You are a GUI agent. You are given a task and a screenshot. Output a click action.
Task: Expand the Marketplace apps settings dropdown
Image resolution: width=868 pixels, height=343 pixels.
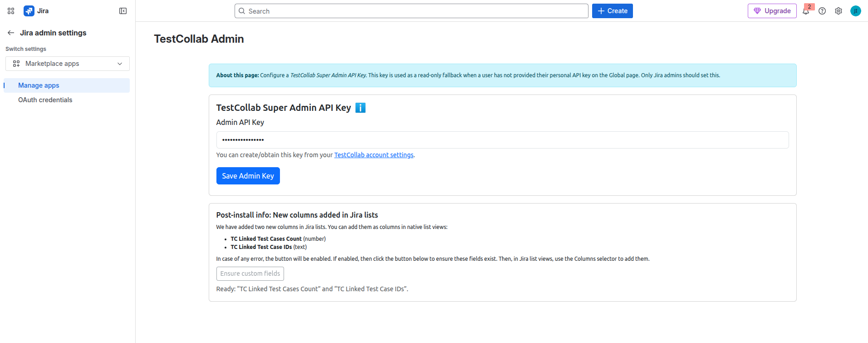[x=68, y=64]
